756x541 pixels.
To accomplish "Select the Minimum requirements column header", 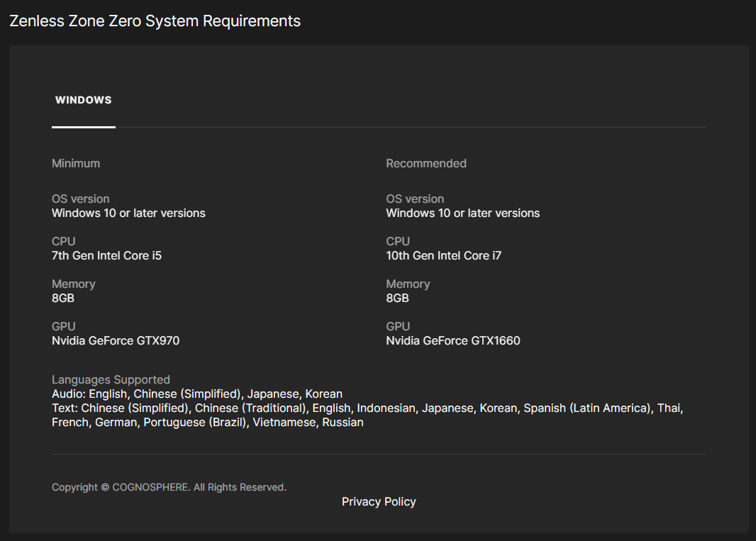I will (x=76, y=163).
